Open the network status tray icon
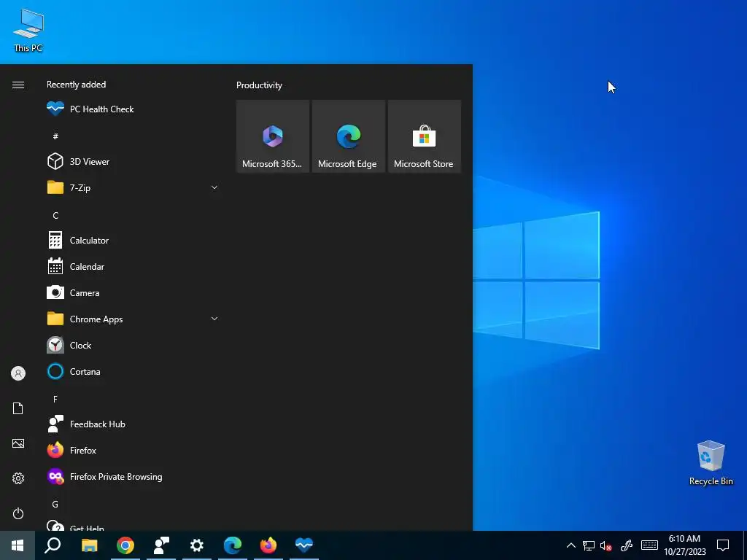 [x=589, y=545]
